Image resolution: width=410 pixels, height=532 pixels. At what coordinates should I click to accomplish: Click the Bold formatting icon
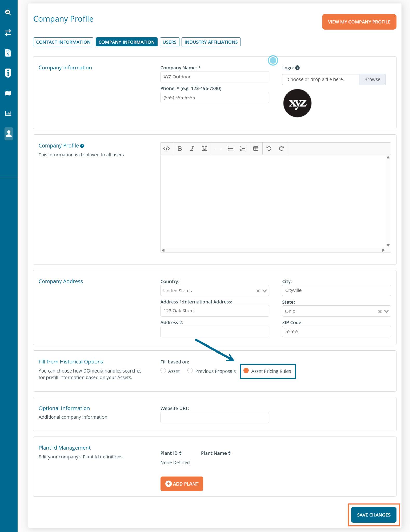click(x=180, y=148)
